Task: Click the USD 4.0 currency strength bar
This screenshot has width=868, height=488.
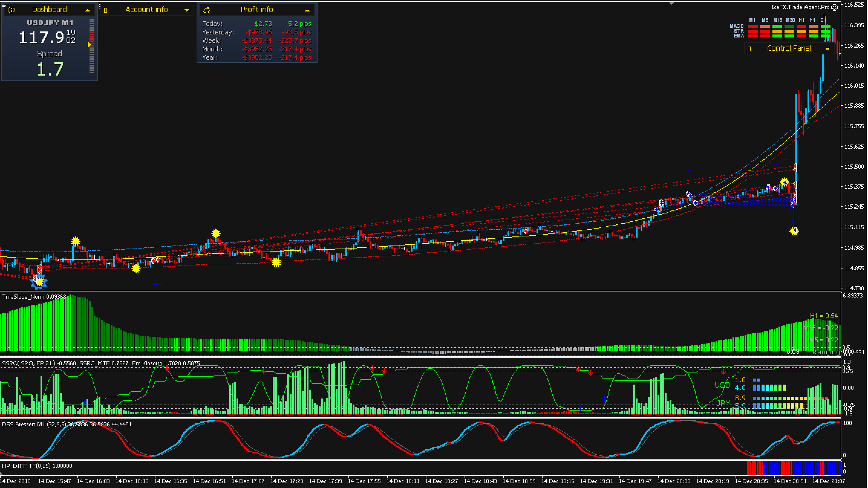Action: click(769, 388)
